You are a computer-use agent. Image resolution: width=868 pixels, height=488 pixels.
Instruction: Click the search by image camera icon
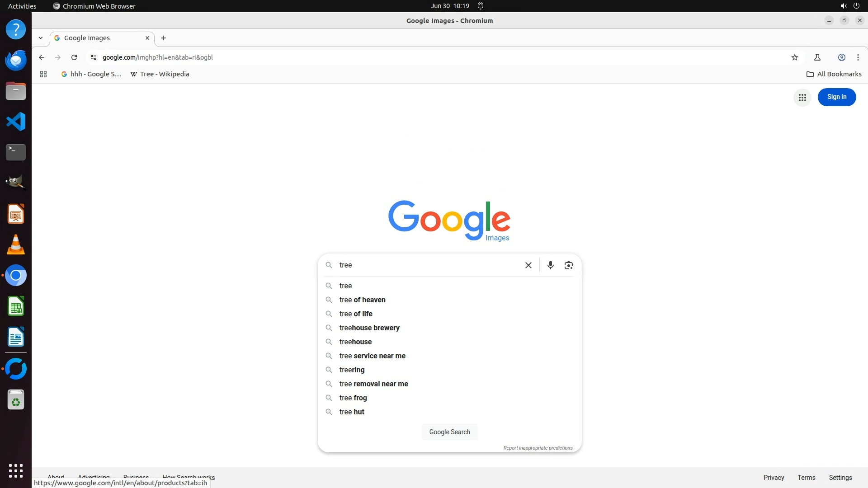click(569, 265)
